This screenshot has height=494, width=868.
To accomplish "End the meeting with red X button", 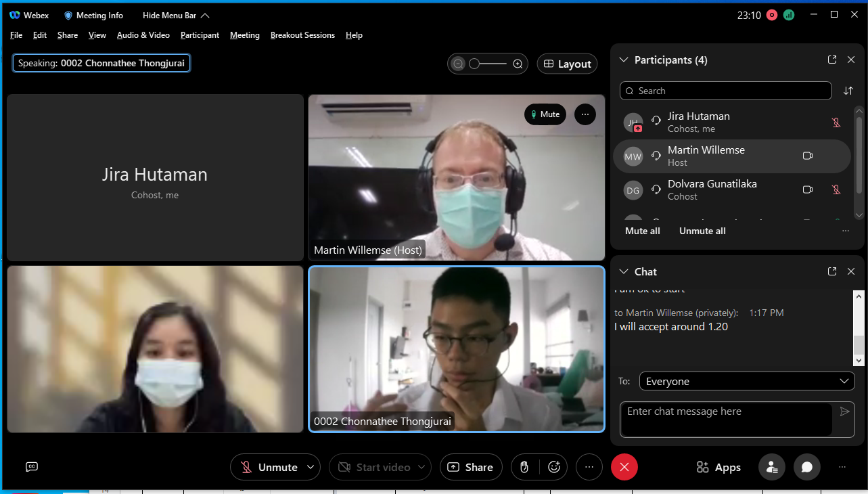I will (x=624, y=467).
